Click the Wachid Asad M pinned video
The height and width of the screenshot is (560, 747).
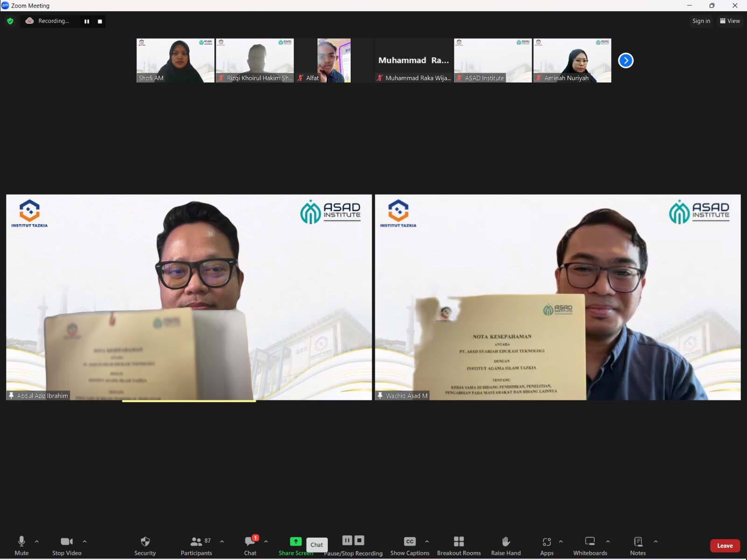pos(558,297)
